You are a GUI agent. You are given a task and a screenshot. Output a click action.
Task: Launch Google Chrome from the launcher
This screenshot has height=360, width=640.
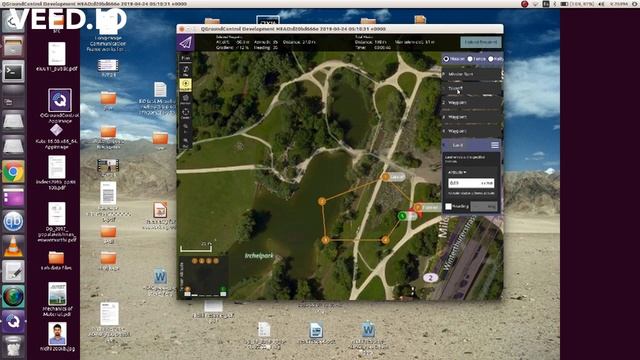click(13, 172)
